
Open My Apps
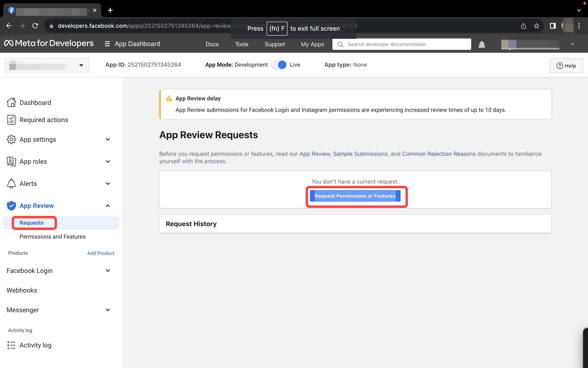(313, 44)
